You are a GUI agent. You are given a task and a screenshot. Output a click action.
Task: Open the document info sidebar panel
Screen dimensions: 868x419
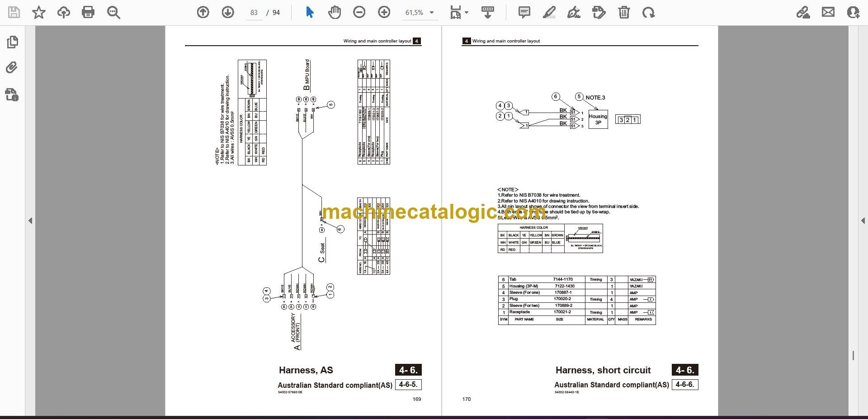pyautogui.click(x=12, y=94)
